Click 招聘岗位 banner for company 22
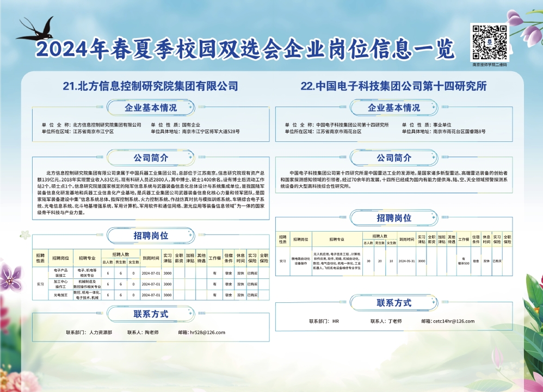 pyautogui.click(x=394, y=218)
